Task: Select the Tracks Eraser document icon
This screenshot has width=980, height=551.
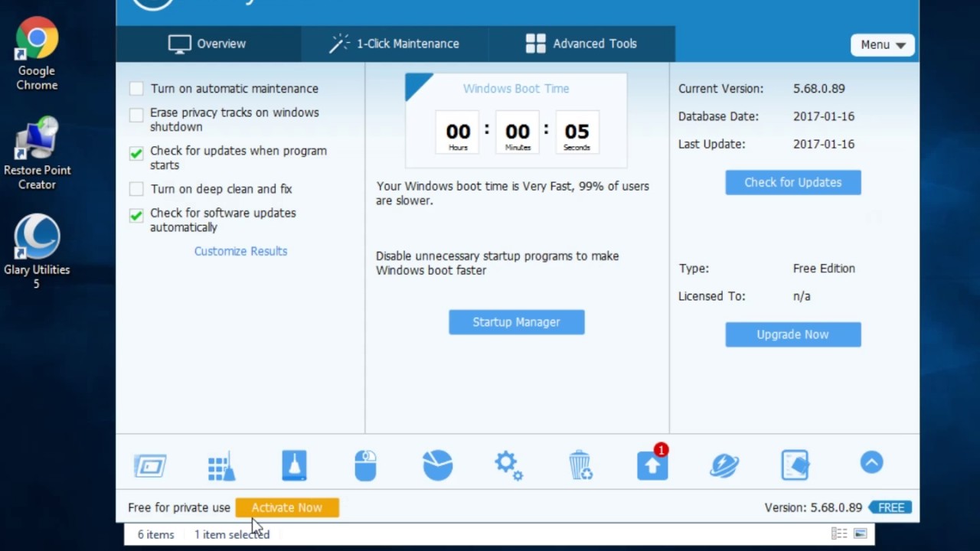Action: pyautogui.click(x=795, y=465)
